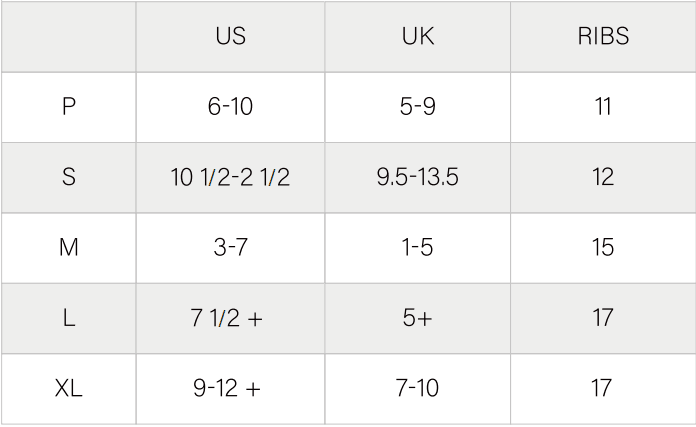Click the US 7 1/2 + cell
This screenshot has height=427, width=696.
pos(227,318)
